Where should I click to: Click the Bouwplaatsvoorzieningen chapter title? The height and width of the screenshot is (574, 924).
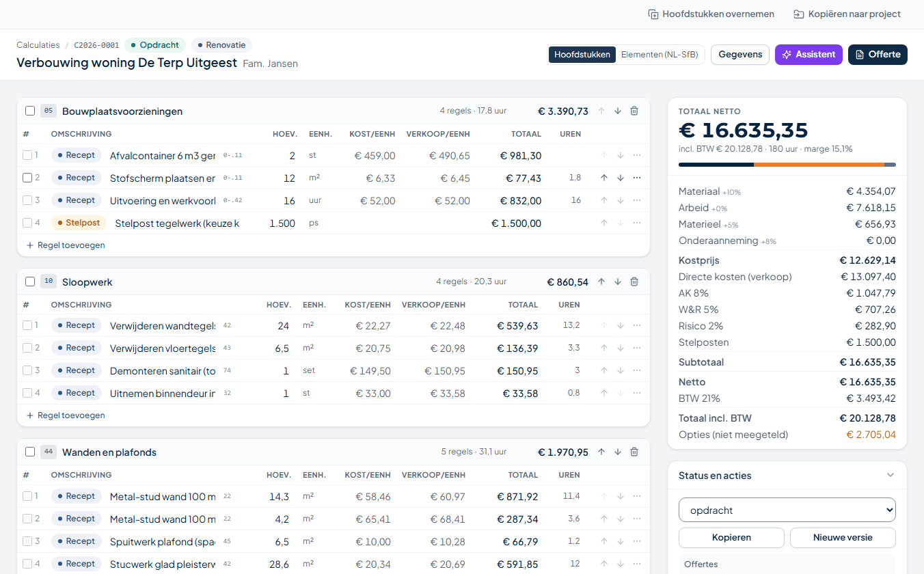(x=122, y=111)
